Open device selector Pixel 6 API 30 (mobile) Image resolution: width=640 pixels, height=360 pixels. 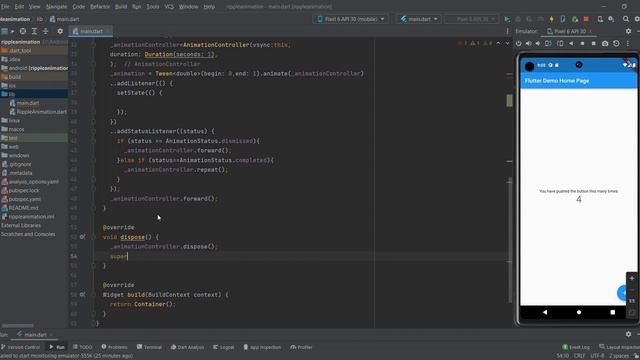(351, 19)
